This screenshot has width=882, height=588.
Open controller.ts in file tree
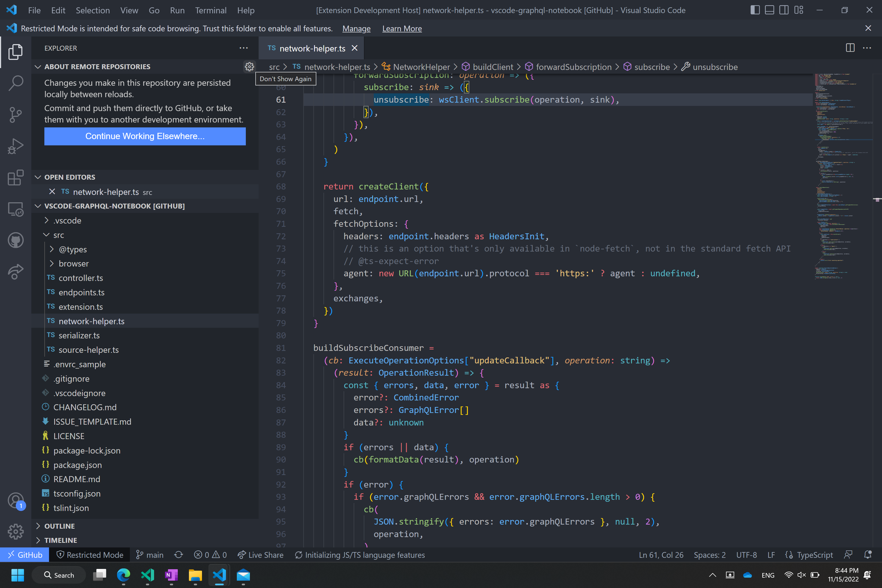(81, 278)
